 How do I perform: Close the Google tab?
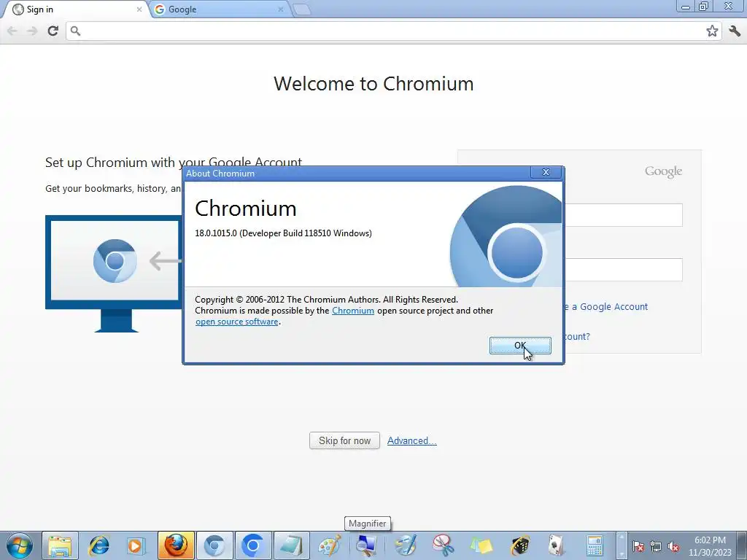[x=281, y=9]
